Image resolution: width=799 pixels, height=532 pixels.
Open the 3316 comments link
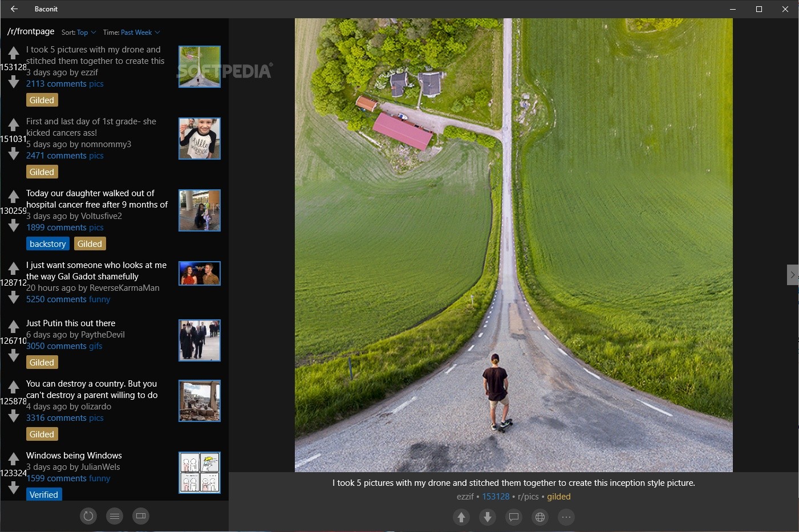pyautogui.click(x=56, y=418)
